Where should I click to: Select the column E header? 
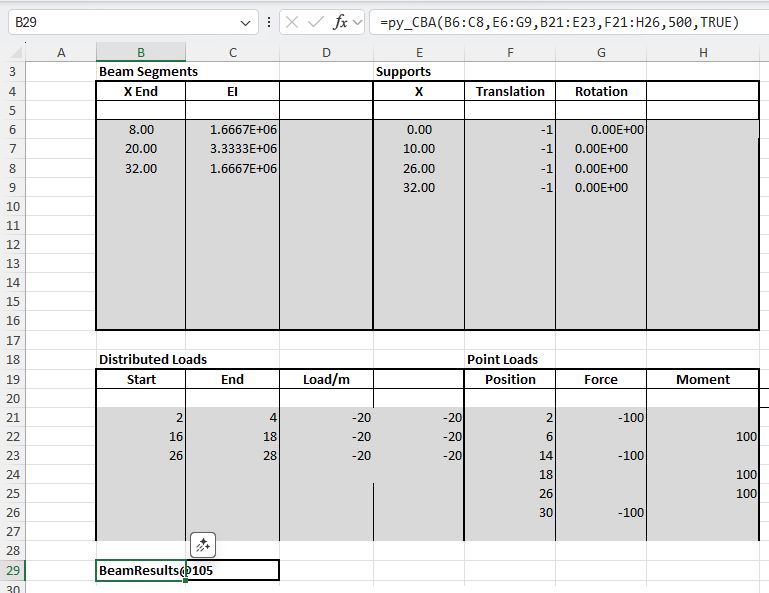418,52
